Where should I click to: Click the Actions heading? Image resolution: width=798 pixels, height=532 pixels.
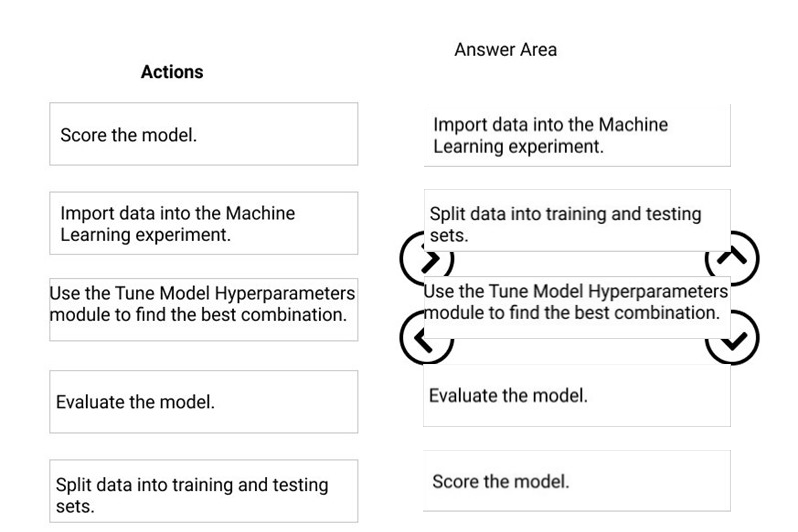coord(172,72)
